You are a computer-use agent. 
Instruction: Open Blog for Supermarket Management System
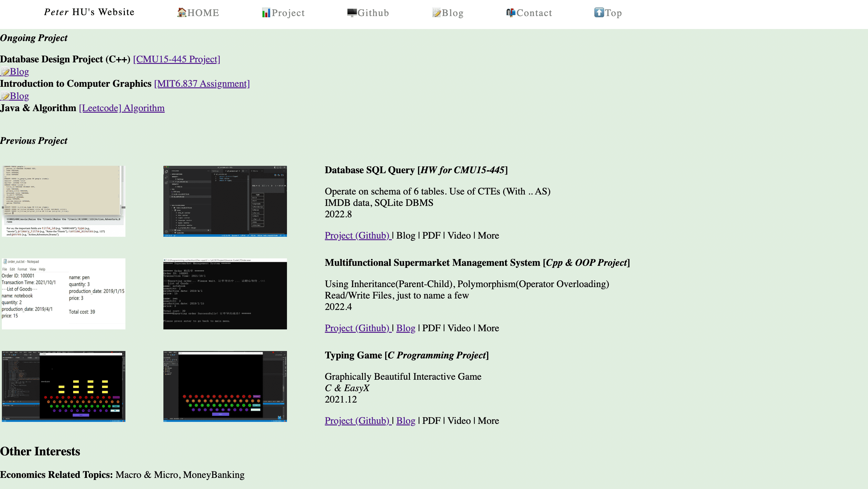405,328
